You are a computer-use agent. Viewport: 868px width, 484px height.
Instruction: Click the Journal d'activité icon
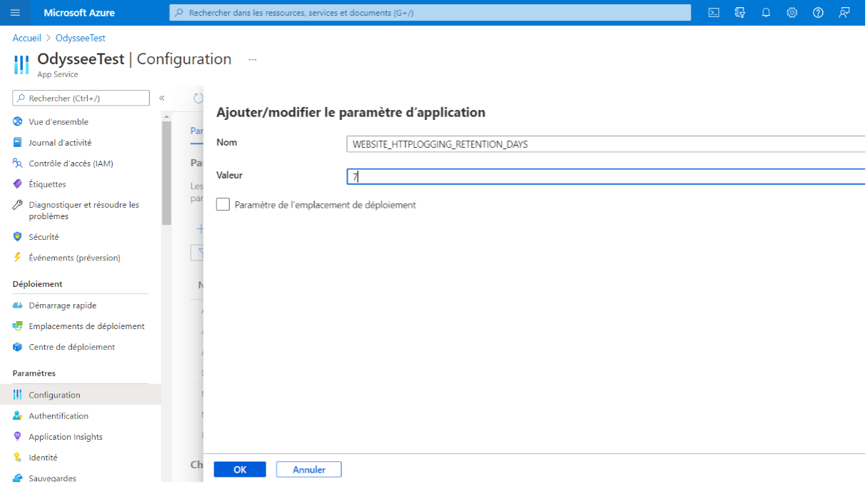click(x=18, y=143)
